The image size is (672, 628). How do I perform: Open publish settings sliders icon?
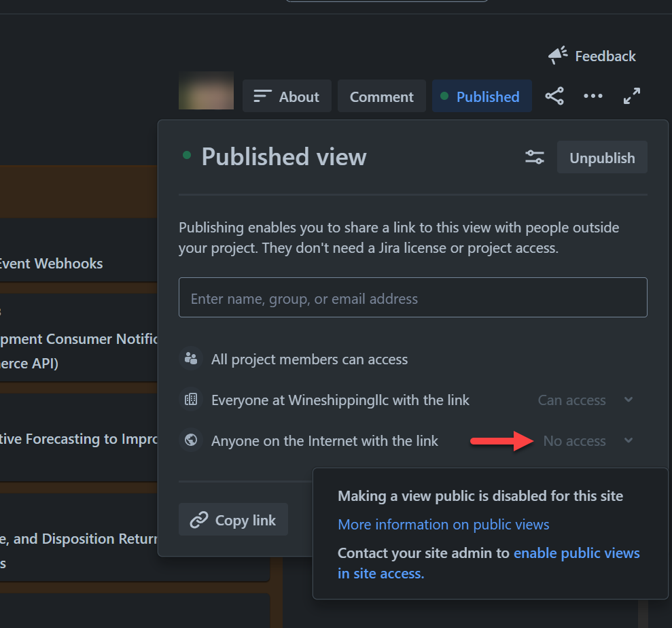[535, 157]
